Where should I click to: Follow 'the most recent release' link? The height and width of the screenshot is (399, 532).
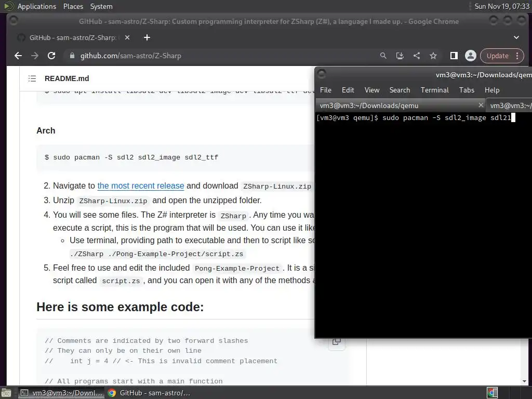pyautogui.click(x=140, y=186)
